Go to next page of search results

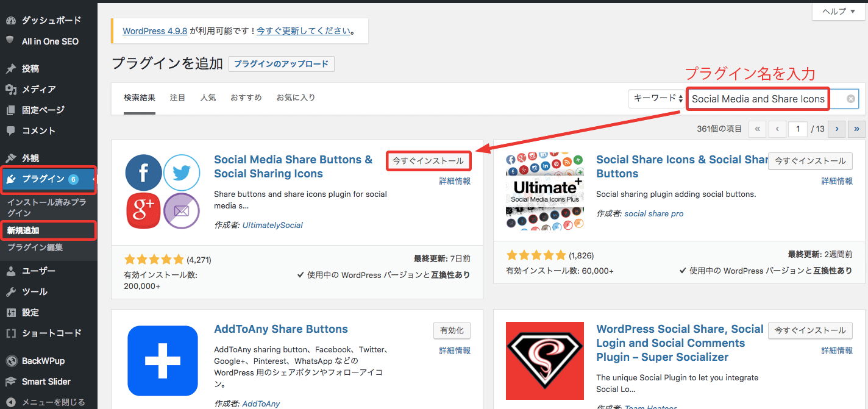[x=837, y=129]
